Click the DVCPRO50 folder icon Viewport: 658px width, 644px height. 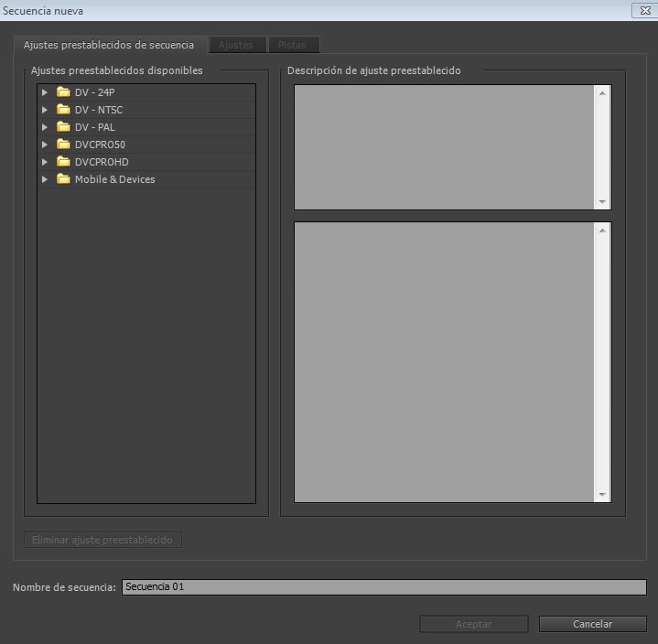(x=63, y=145)
